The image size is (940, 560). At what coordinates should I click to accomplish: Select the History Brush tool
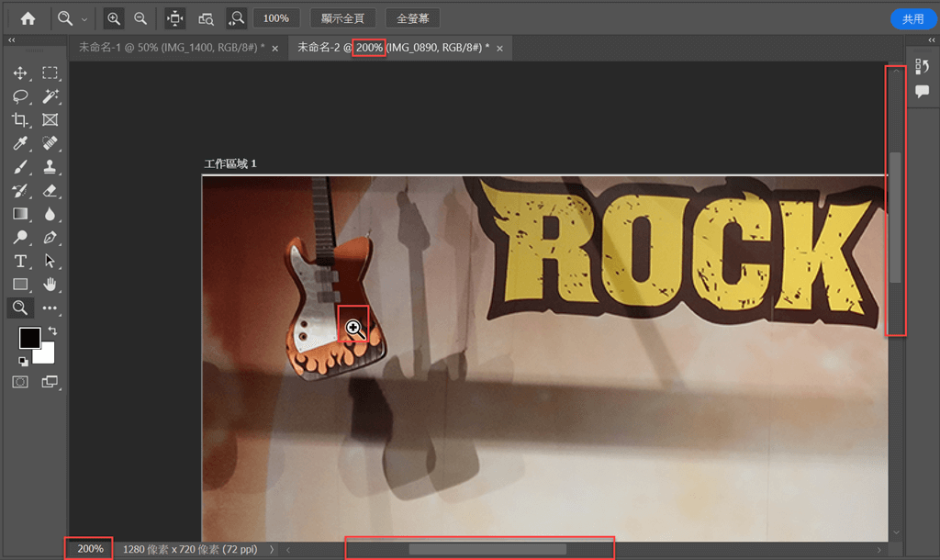click(x=20, y=191)
